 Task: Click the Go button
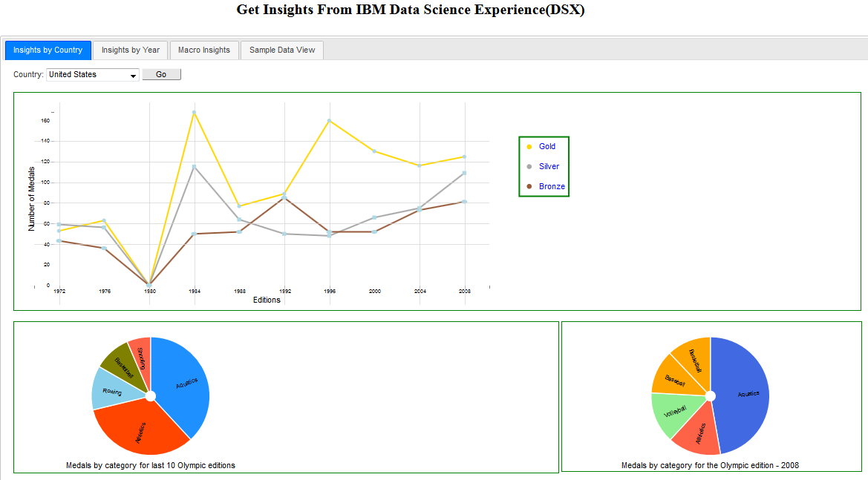161,74
